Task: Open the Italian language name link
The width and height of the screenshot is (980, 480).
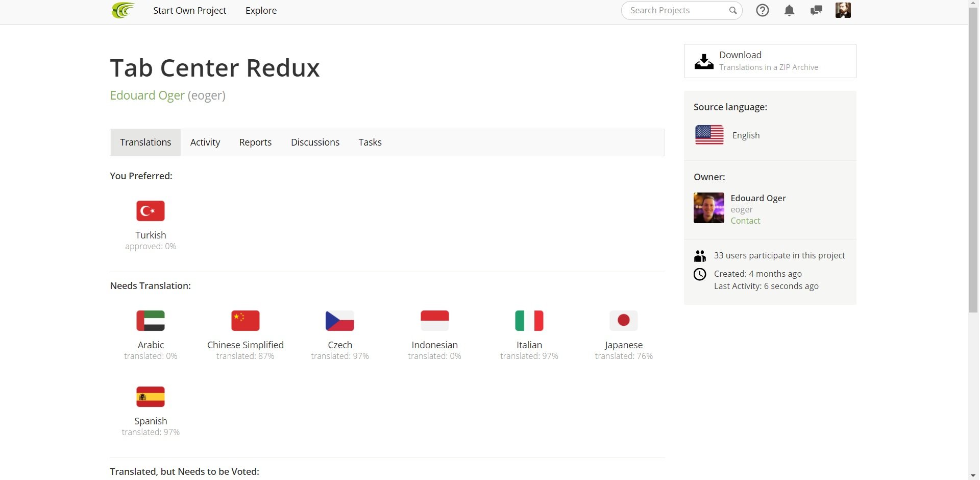Action: pos(529,345)
